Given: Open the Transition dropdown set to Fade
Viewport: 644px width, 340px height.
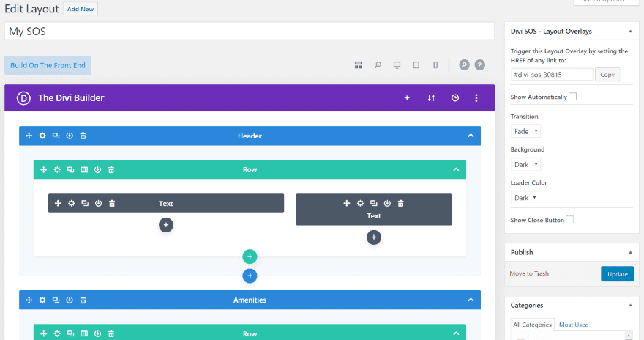Looking at the screenshot, I should click(525, 131).
